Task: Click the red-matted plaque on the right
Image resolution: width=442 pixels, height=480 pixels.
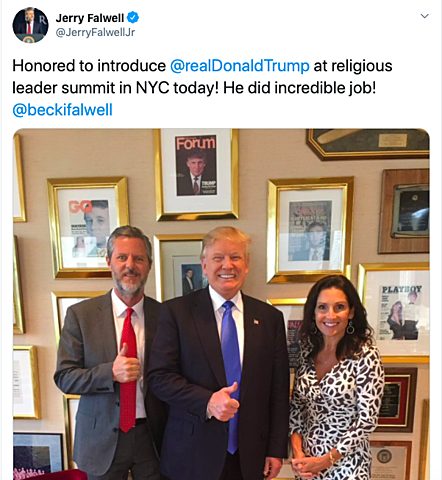Action: (397, 400)
